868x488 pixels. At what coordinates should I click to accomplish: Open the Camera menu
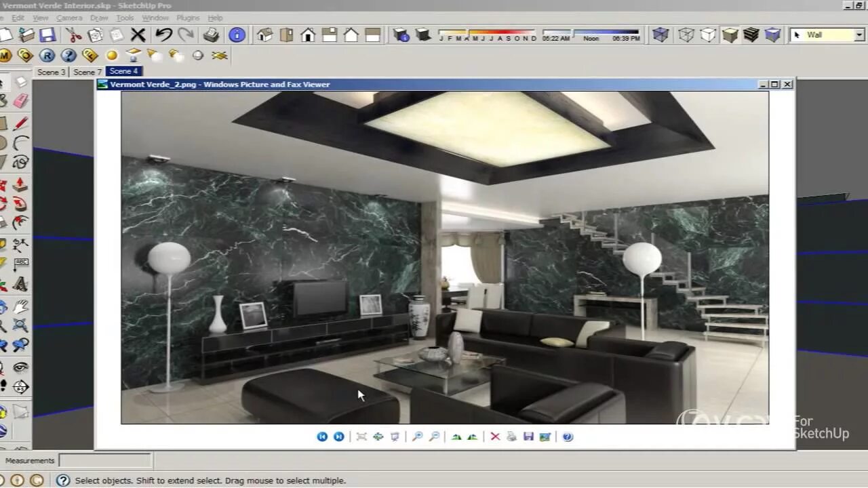pos(69,18)
